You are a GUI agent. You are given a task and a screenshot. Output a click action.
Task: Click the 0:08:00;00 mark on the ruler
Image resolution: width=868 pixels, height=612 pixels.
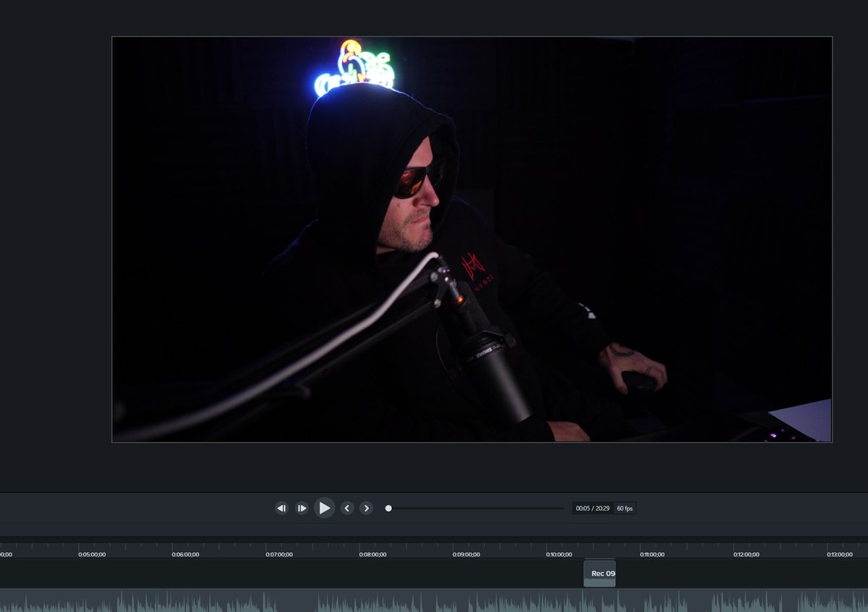click(x=373, y=553)
